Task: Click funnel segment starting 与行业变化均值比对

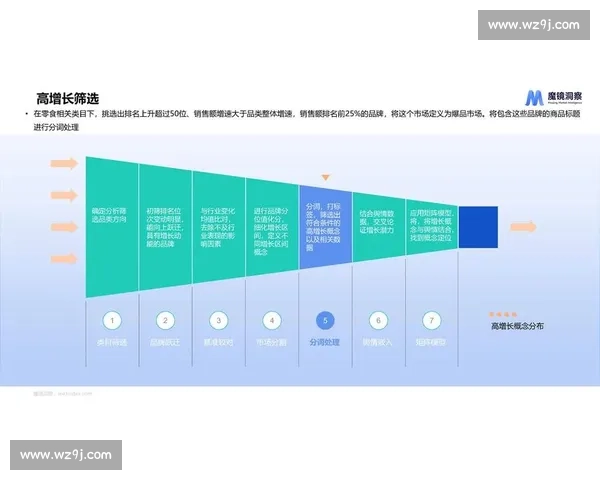Action: [218, 227]
